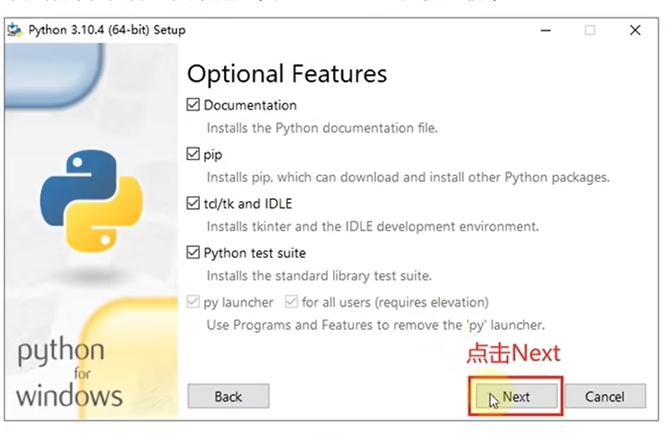Click the Documentation label text
Viewport: 666px width, 433px height.
250,105
